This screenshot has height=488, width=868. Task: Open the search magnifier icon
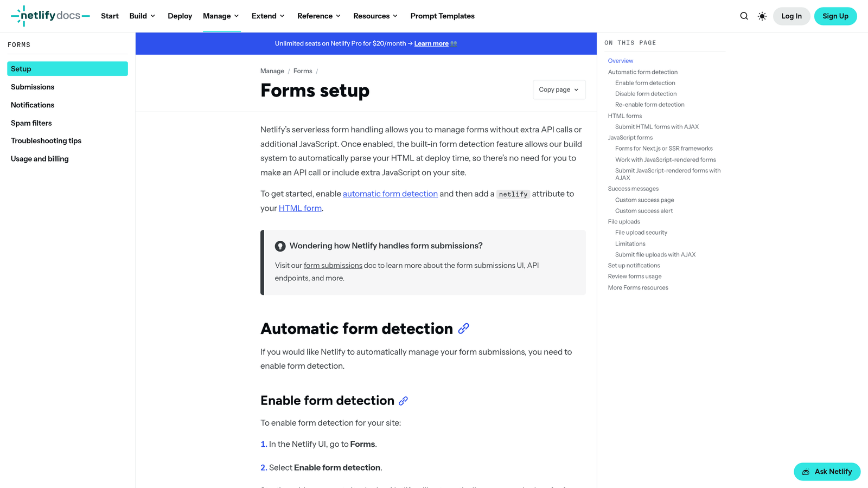(x=744, y=16)
